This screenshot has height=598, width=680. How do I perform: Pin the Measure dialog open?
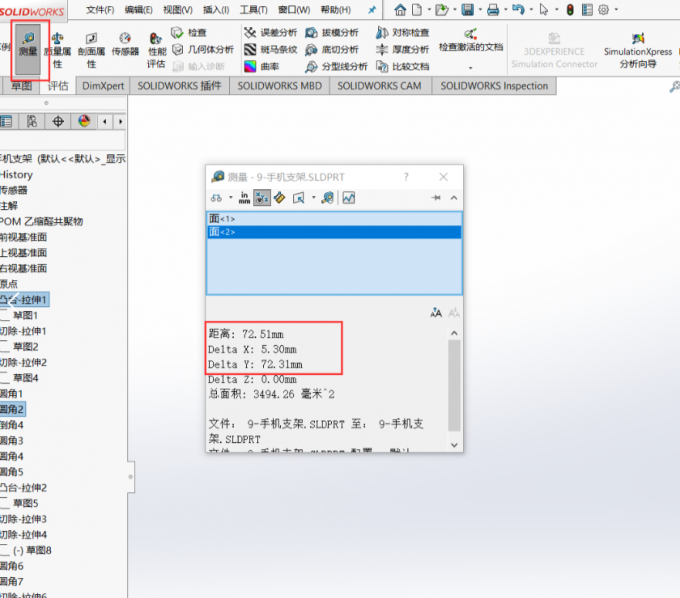(436, 198)
